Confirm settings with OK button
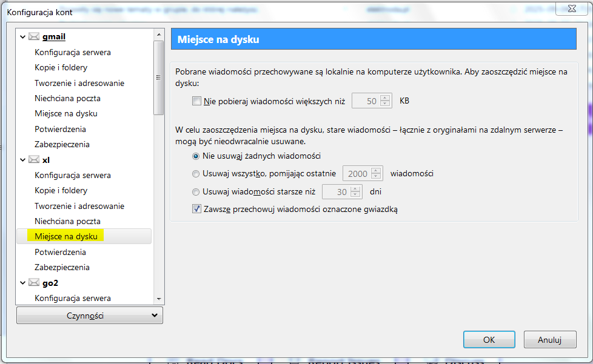 (x=489, y=339)
